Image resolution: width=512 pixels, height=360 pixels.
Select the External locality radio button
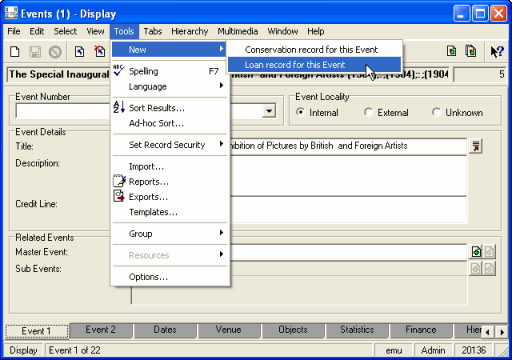pos(368,112)
